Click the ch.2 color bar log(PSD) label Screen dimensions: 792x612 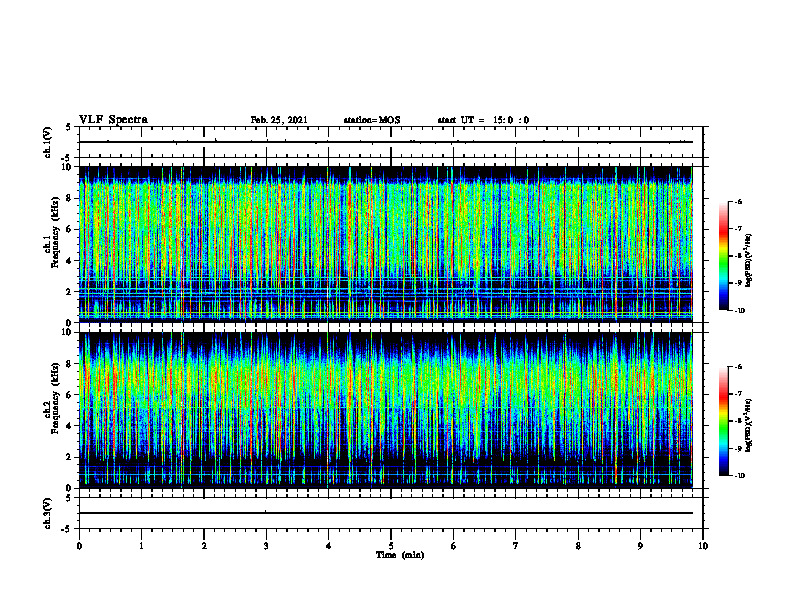(749, 425)
